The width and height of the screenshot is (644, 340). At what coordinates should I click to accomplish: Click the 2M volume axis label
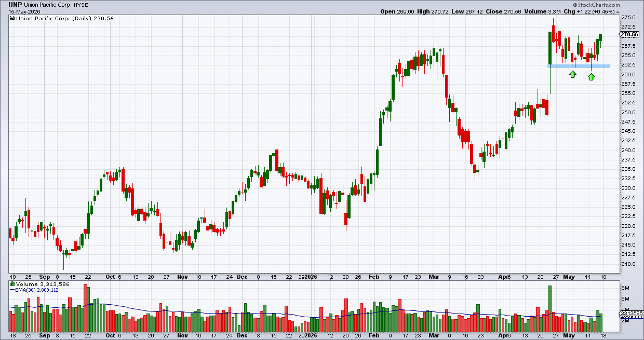625,321
